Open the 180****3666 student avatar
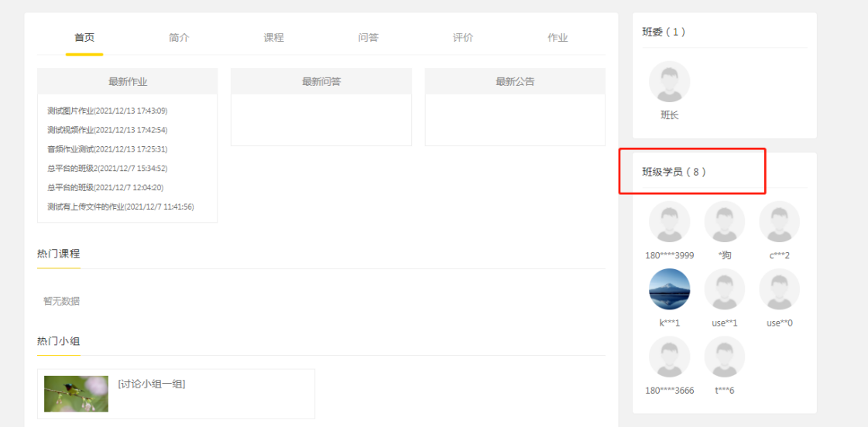The image size is (868, 427). [669, 357]
